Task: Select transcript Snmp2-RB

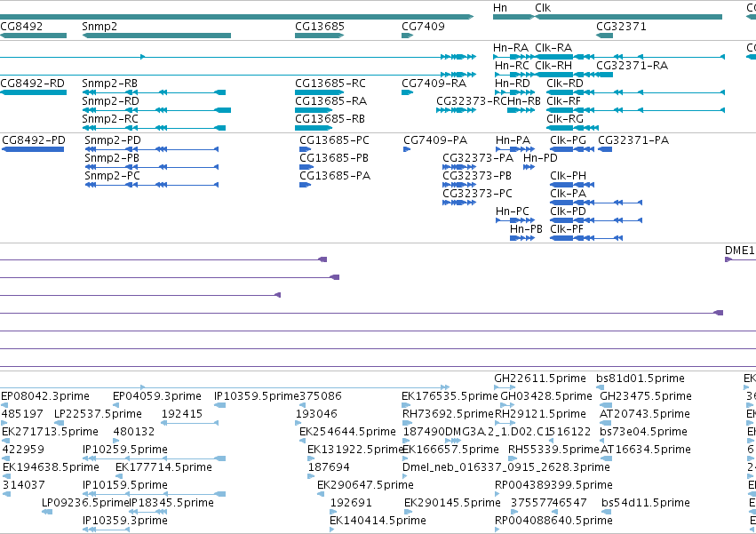Action: pos(109,84)
